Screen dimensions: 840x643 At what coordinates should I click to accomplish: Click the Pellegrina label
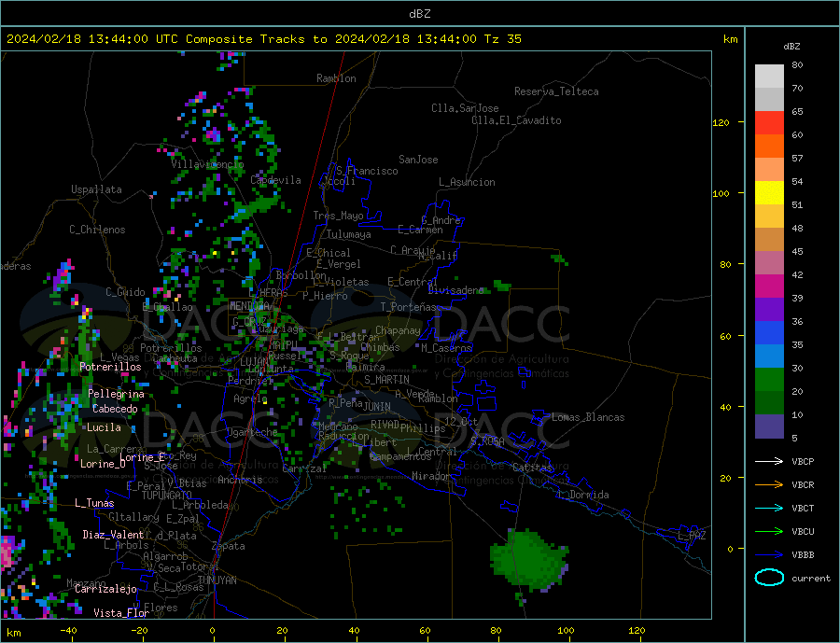tap(117, 394)
